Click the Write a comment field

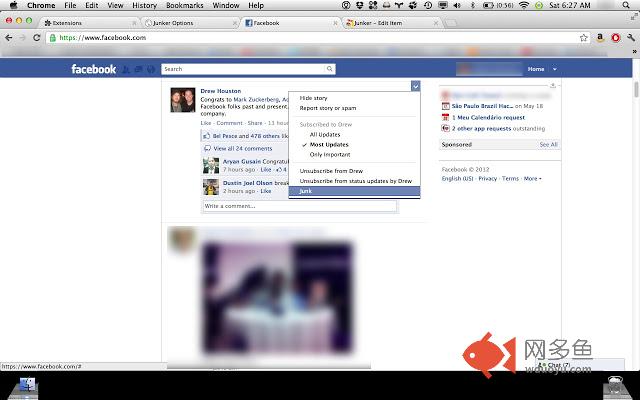click(299, 206)
